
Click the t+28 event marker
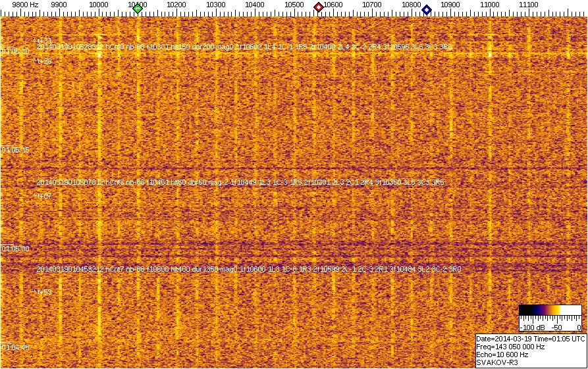[43, 61]
